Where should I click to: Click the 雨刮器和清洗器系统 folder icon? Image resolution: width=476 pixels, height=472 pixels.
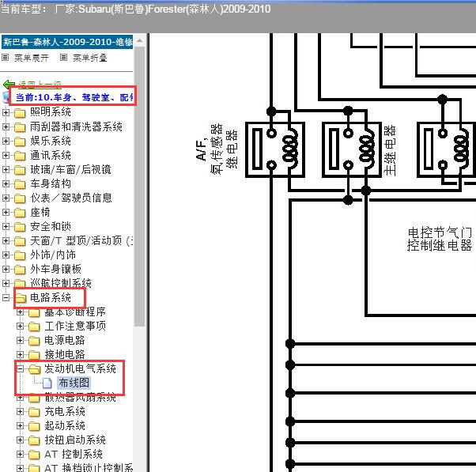click(x=20, y=127)
